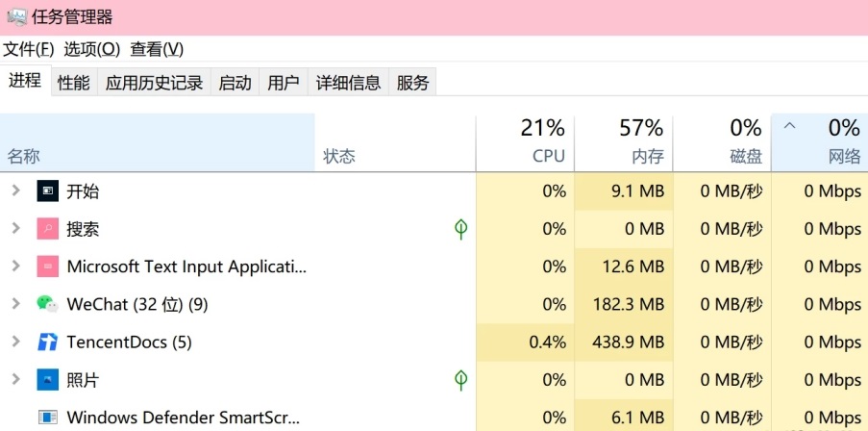Switch to the 性能 tab
The image size is (868, 431).
tap(74, 83)
